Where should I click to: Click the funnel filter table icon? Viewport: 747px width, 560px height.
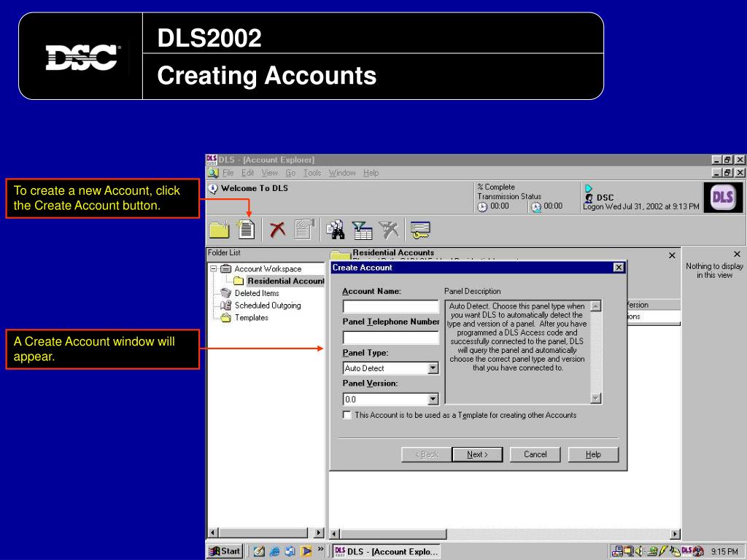tap(362, 230)
